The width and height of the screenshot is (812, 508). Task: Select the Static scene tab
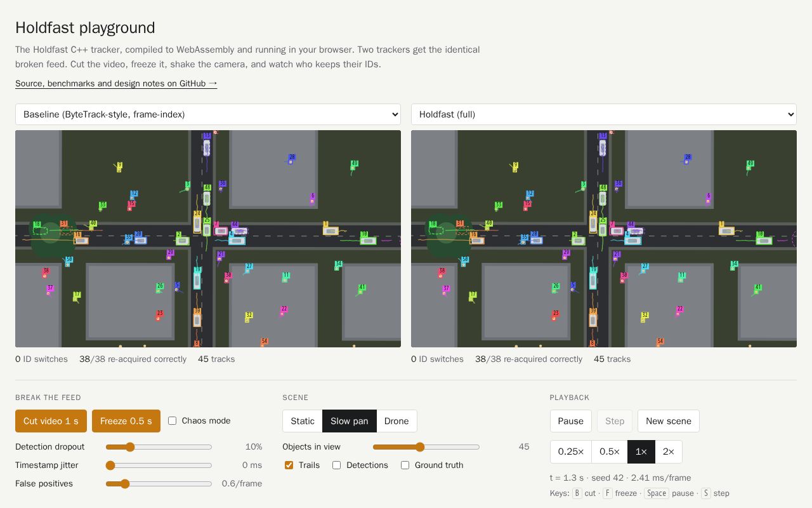(303, 421)
